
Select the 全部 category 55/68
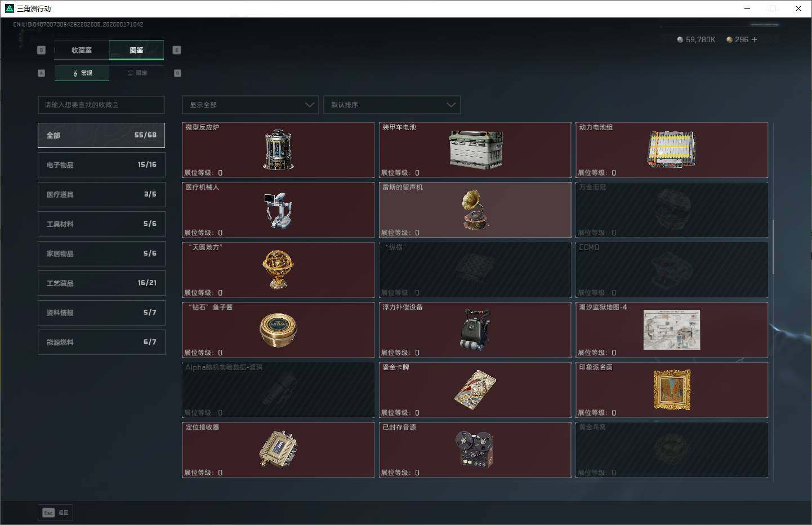(101, 135)
